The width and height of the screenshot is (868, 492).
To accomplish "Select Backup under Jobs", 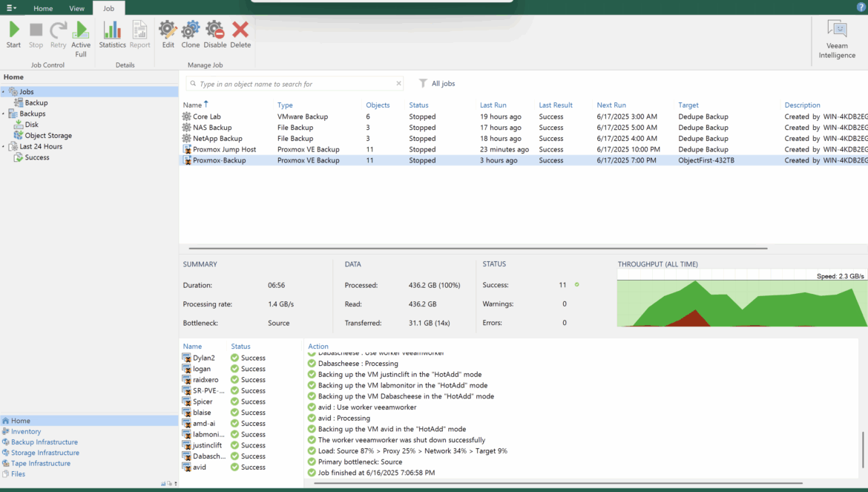I will click(x=31, y=103).
